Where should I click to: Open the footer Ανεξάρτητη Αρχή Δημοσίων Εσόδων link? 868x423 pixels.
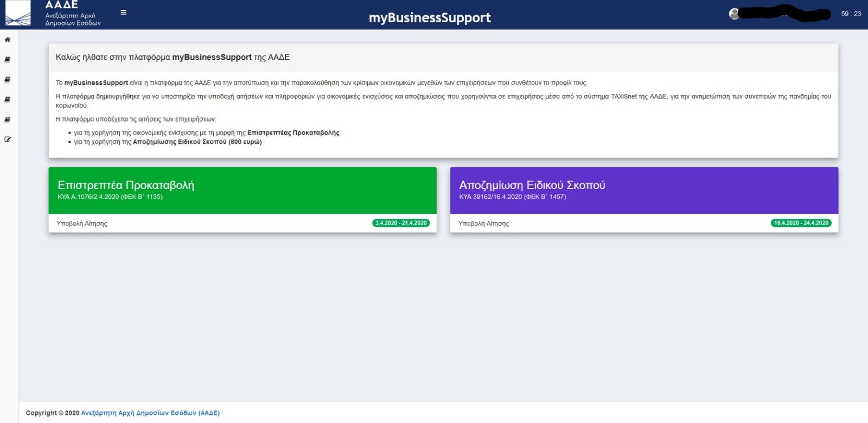click(150, 413)
